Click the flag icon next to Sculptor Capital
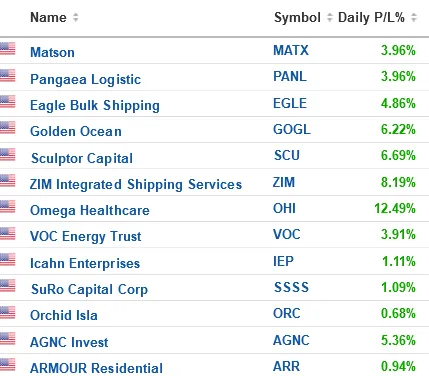The image size is (429, 376). [x=7, y=154]
